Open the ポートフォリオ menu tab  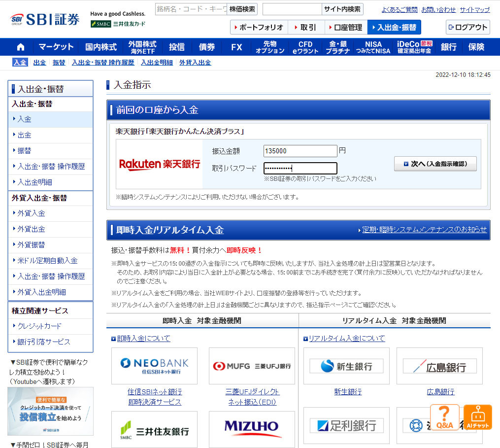click(x=259, y=27)
